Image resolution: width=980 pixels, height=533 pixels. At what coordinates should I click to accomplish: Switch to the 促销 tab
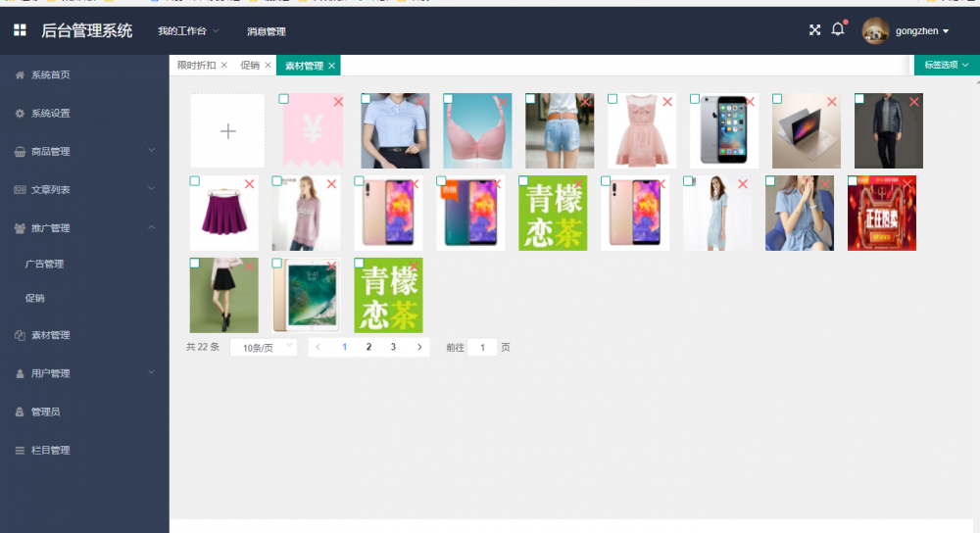tap(250, 65)
